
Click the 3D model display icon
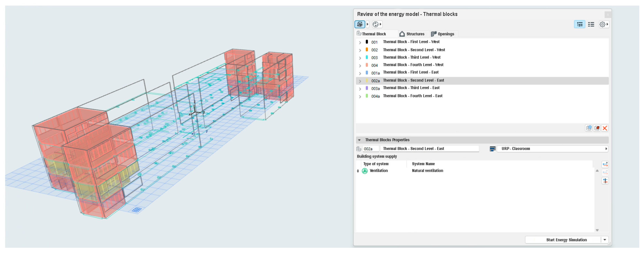(x=359, y=24)
